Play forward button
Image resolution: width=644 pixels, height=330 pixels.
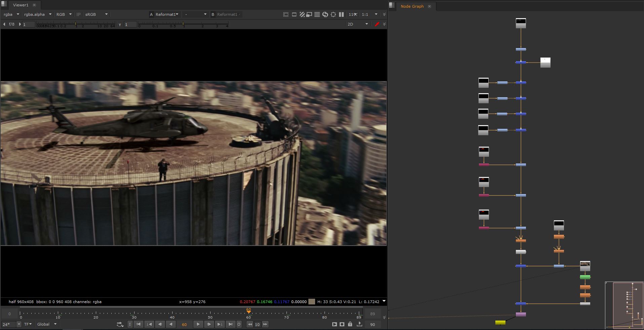pos(198,325)
